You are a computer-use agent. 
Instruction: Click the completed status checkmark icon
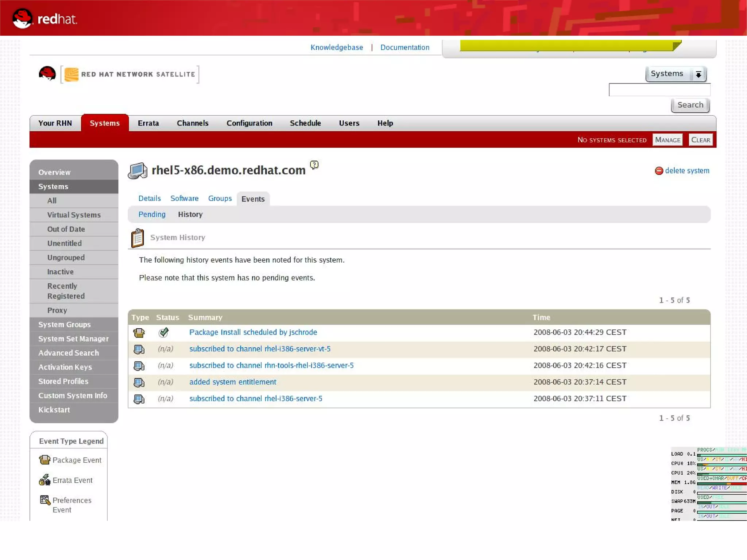164,332
